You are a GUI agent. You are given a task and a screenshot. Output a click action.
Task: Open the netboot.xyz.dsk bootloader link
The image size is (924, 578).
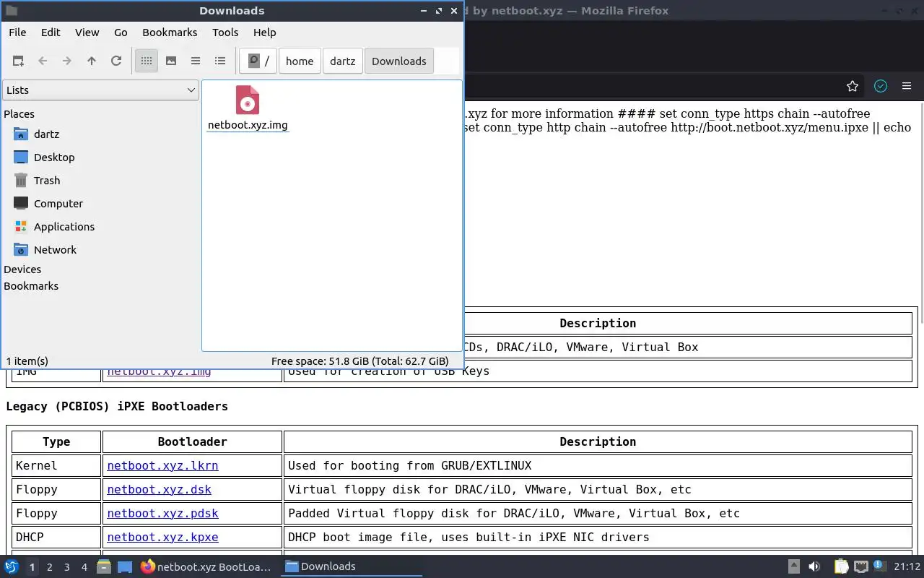[159, 490]
